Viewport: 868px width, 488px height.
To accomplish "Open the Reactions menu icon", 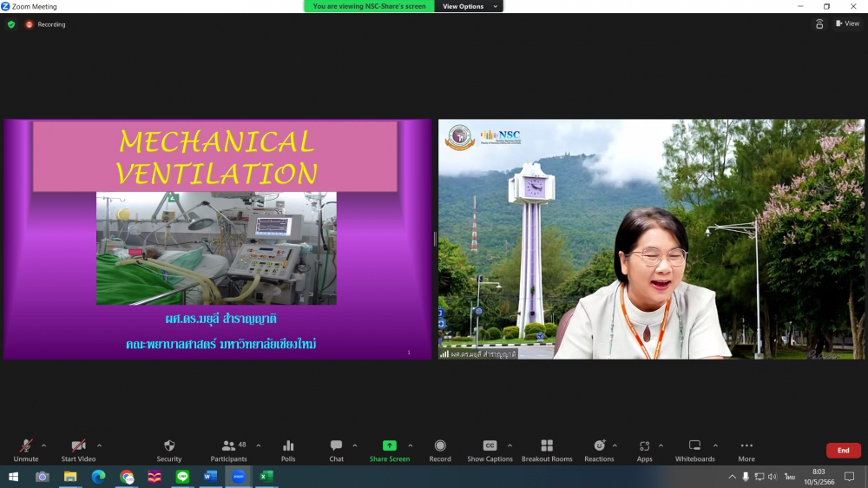I will coord(599,446).
